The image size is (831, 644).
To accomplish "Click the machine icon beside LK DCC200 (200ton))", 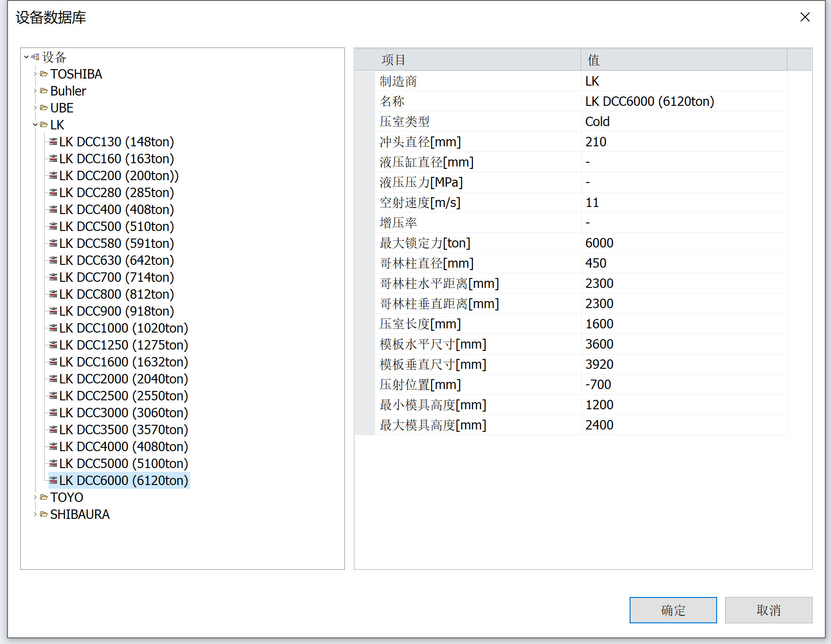I will [x=53, y=175].
